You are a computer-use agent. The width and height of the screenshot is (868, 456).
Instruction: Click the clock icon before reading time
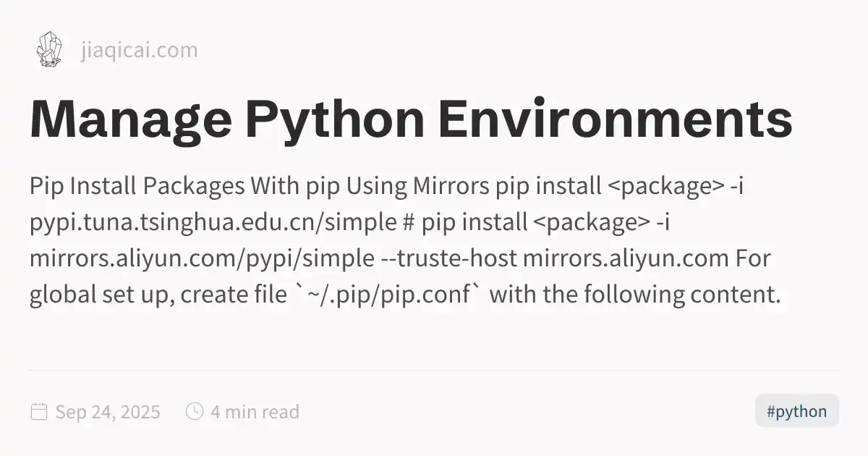pos(195,412)
